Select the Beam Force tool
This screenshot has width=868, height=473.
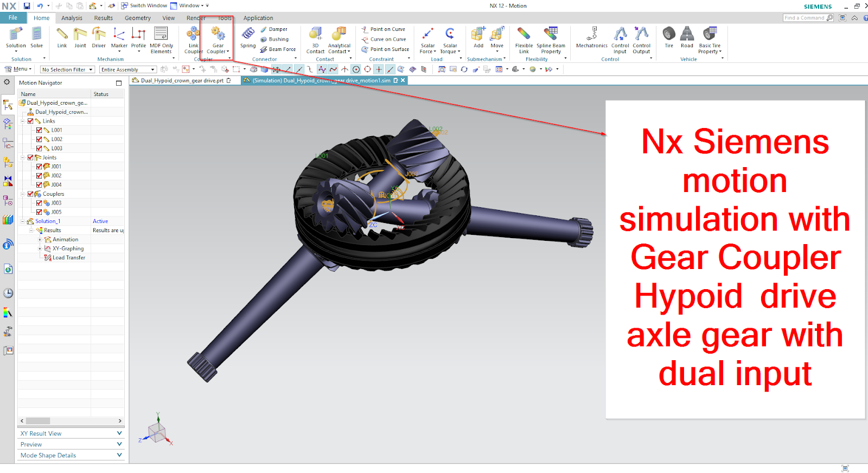click(278, 49)
